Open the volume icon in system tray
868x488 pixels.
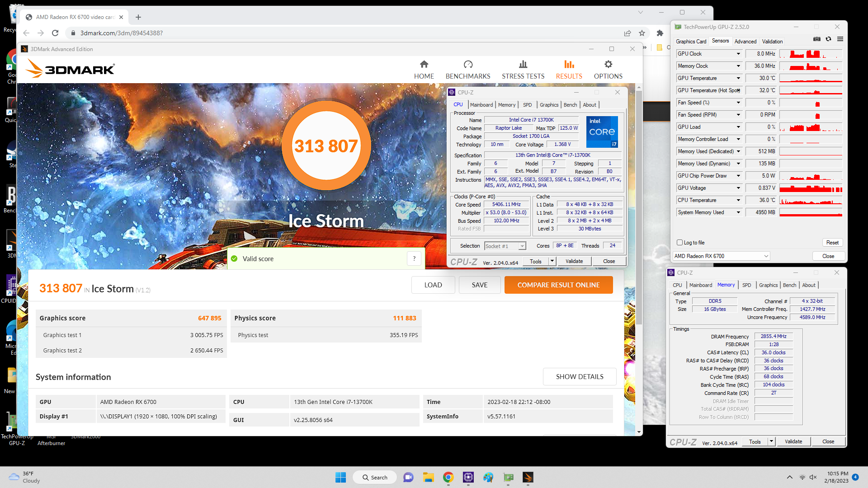click(x=813, y=477)
